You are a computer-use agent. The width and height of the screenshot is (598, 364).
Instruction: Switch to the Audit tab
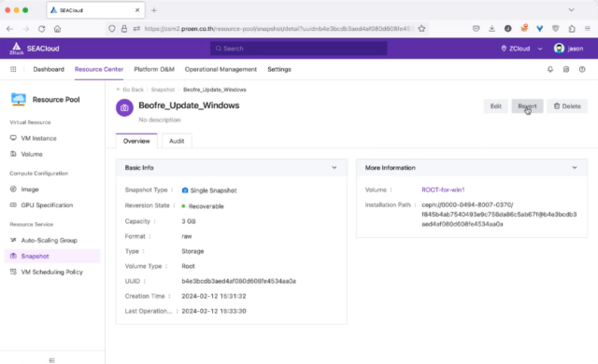coord(177,141)
